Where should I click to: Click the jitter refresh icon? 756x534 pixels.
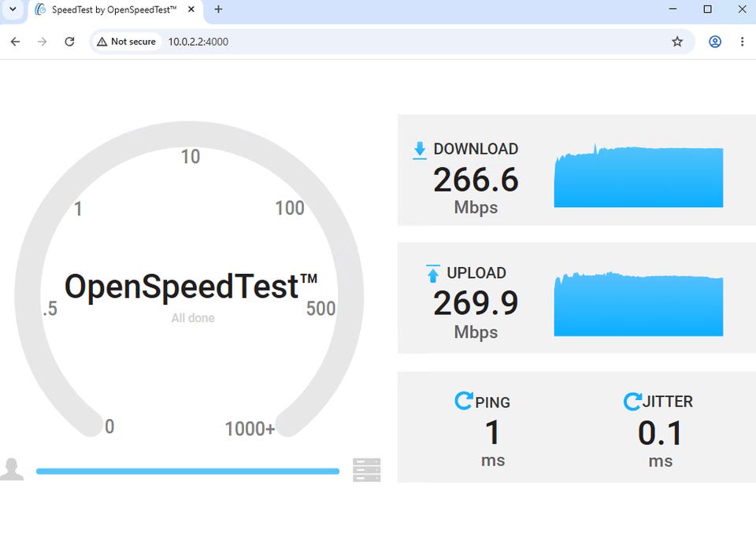(632, 401)
